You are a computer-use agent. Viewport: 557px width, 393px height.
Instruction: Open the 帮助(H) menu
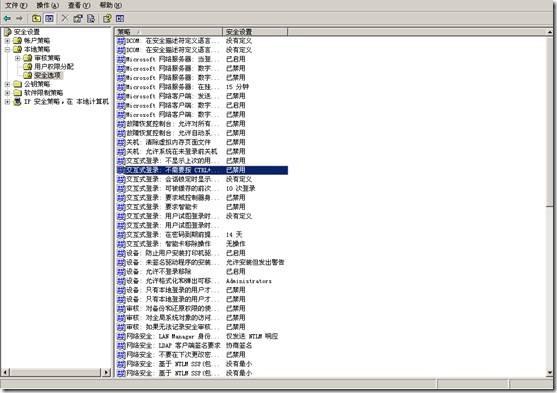point(110,5)
